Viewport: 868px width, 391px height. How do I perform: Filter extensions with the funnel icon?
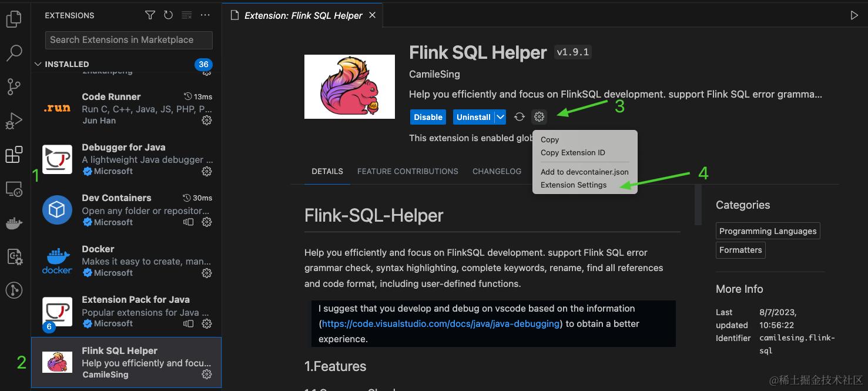(x=150, y=15)
